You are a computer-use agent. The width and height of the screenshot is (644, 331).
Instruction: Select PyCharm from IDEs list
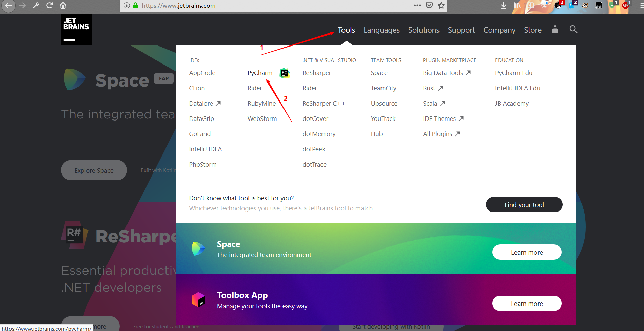(x=260, y=73)
